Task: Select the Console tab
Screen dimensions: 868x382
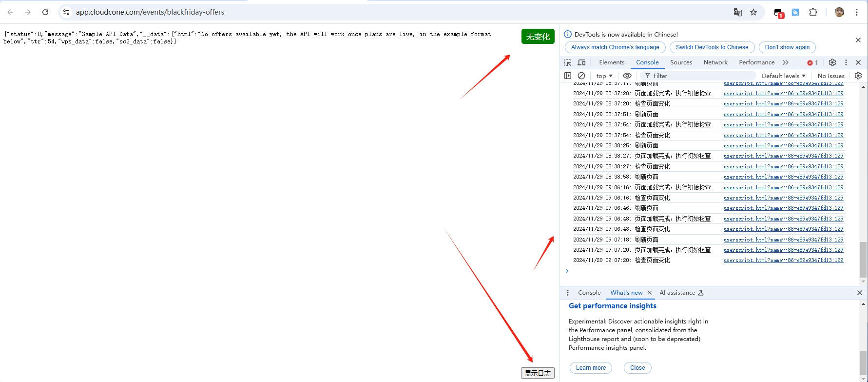Action: coord(647,62)
